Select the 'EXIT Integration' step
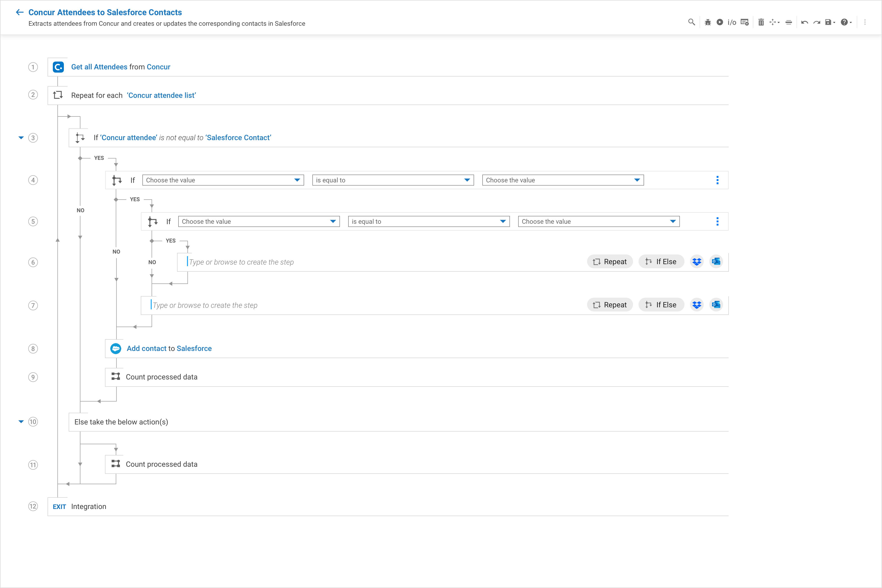This screenshot has height=588, width=882. point(388,507)
